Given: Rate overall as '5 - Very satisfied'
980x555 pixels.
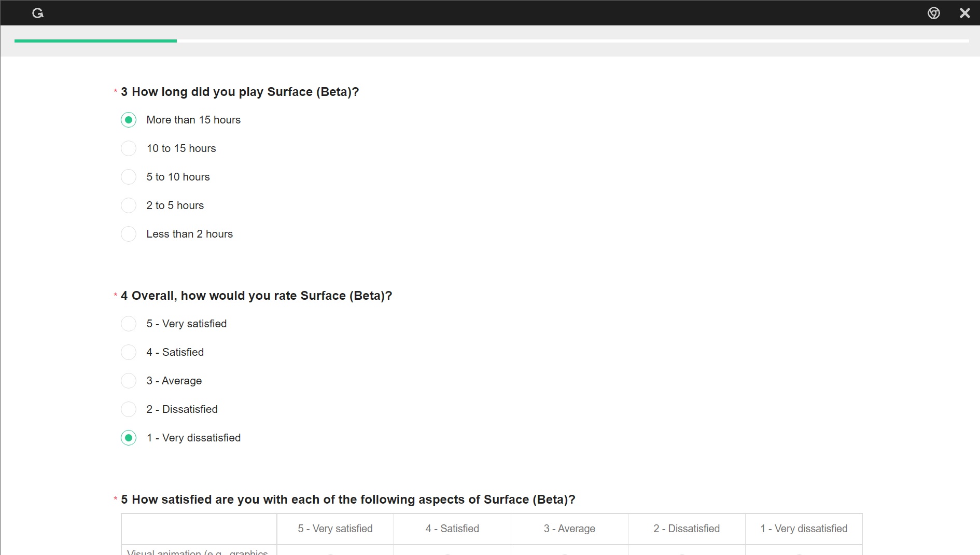Looking at the screenshot, I should (129, 324).
